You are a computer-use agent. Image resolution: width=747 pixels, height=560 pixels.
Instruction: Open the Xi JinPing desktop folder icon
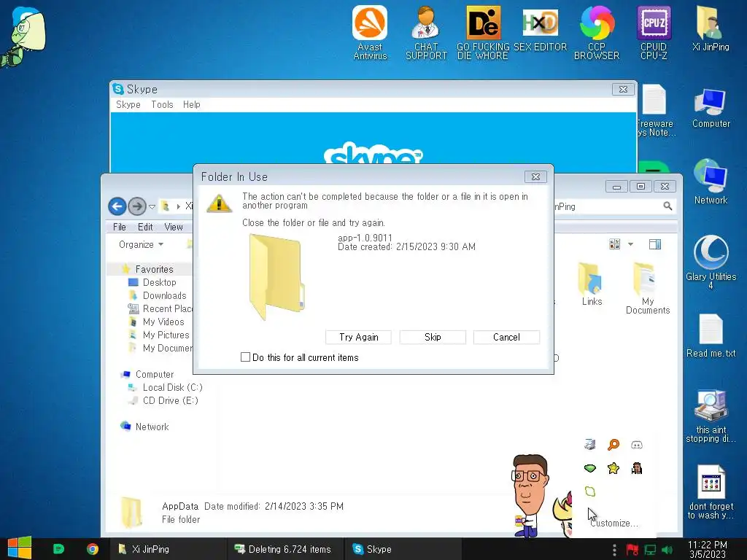pos(711,28)
